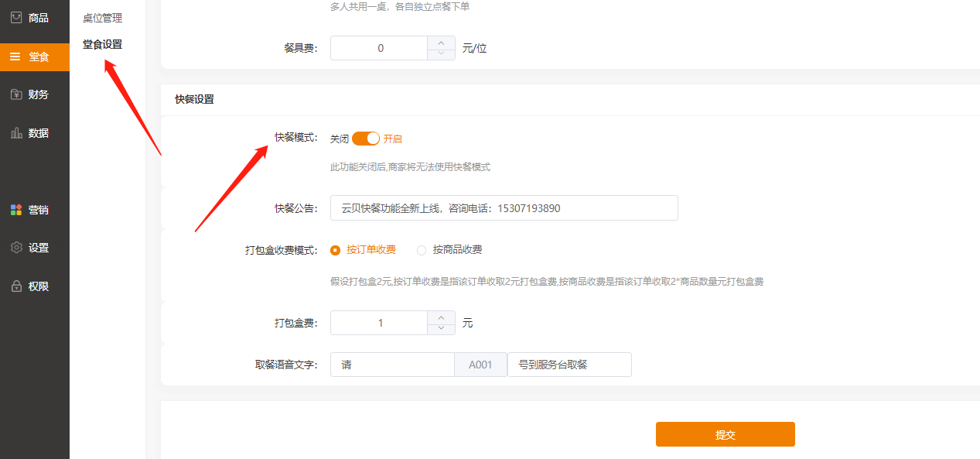Increase 餐具费 with the up arrow
This screenshot has height=459, width=980.
441,43
